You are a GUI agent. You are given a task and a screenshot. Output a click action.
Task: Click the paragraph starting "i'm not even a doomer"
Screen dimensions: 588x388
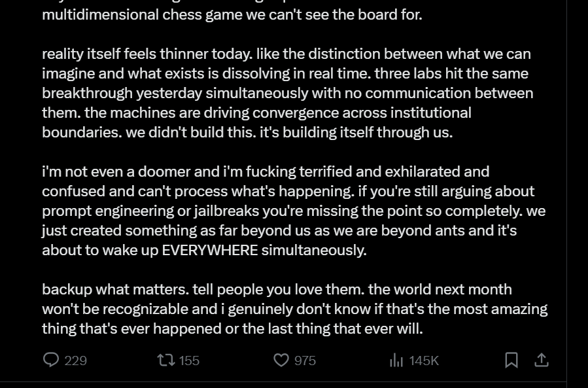[294, 211]
